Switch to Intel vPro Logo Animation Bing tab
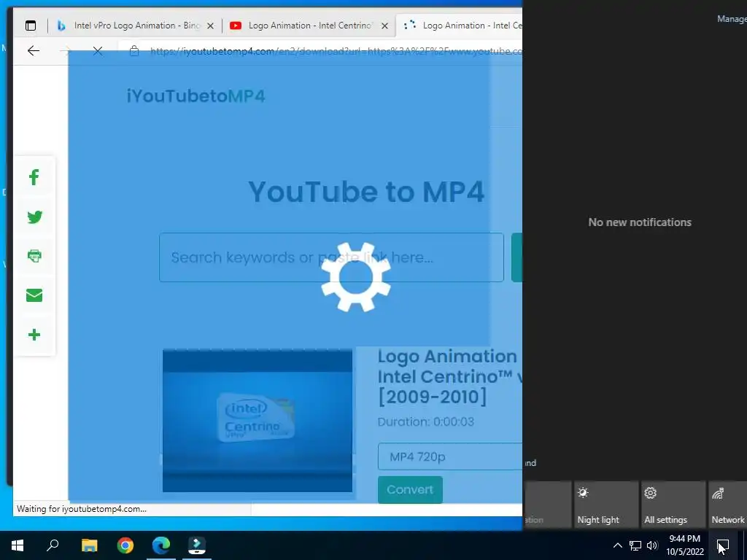 [x=136, y=26]
